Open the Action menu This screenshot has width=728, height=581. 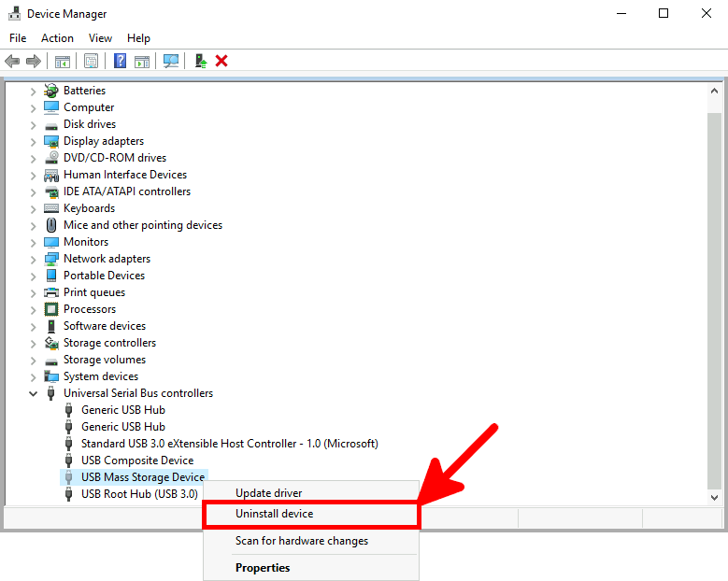[57, 38]
